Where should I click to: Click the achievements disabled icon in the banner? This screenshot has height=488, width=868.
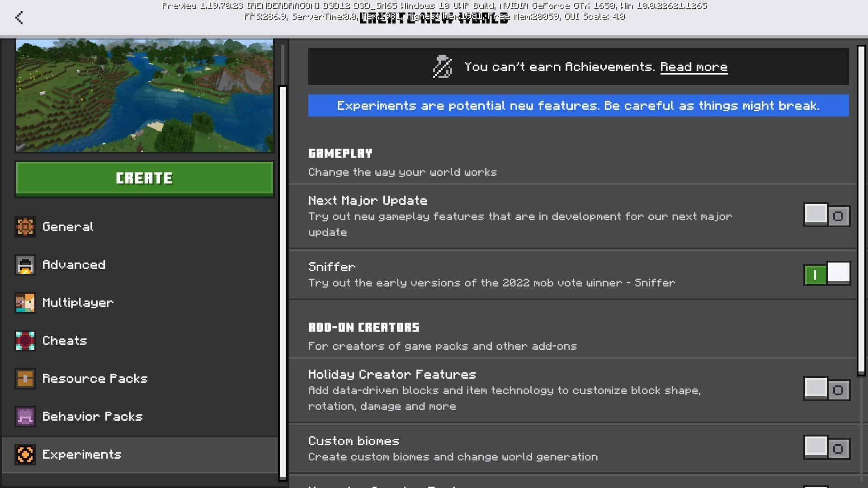point(442,66)
